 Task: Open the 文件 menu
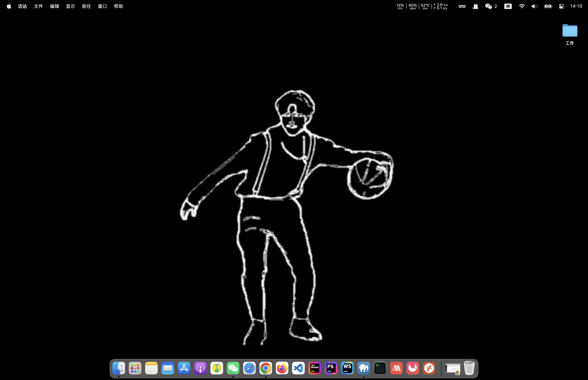pos(38,6)
